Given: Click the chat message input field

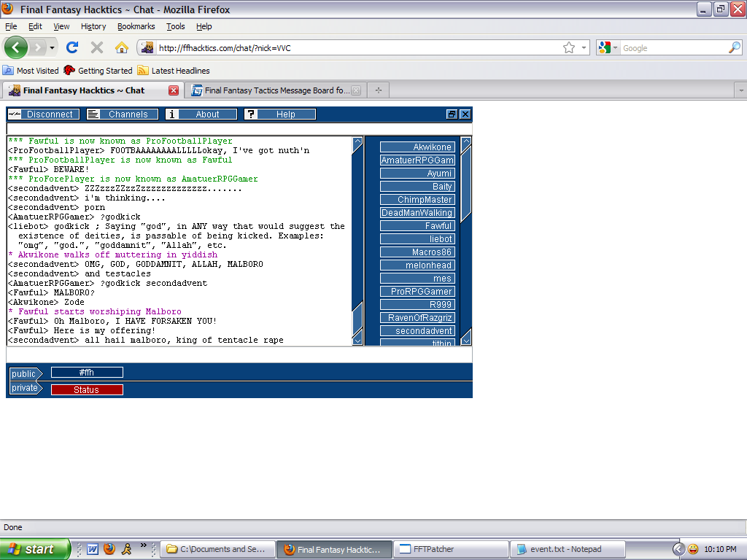Looking at the screenshot, I should point(239,355).
